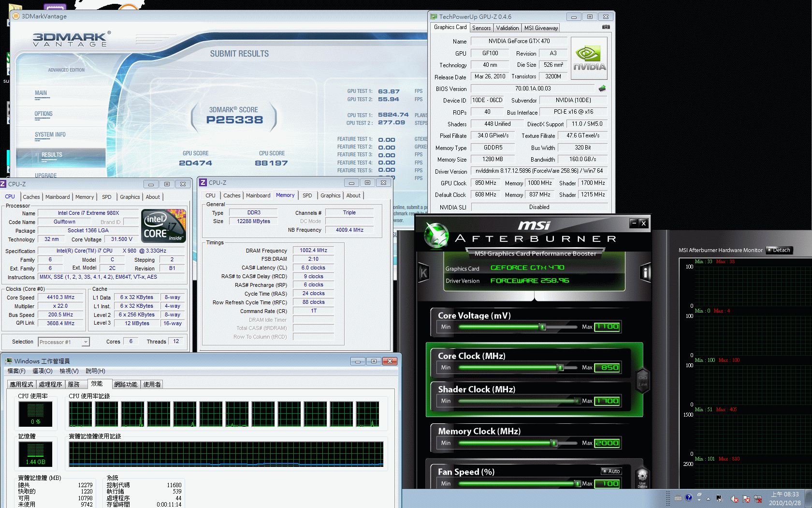This screenshot has height=508, width=812.
Task: Click the 3DMarkVantage title bar icon
Action: click(x=16, y=16)
